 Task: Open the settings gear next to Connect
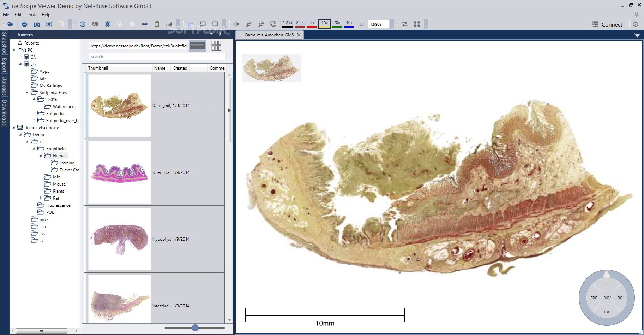(x=636, y=24)
